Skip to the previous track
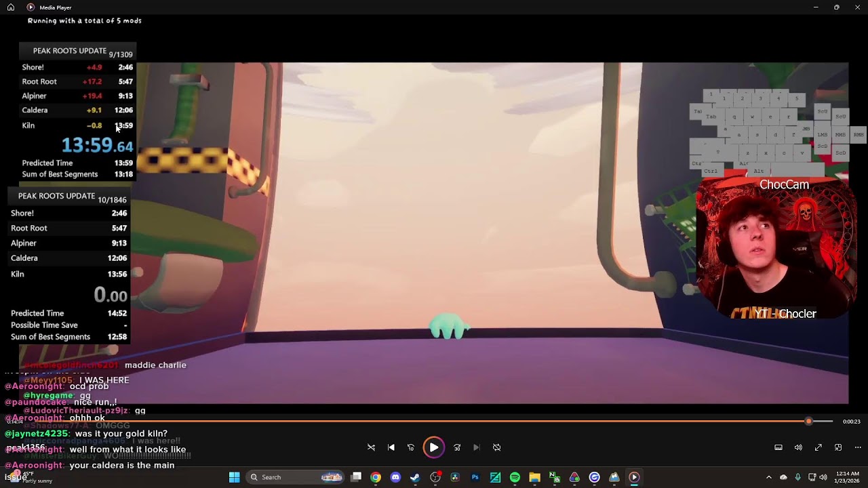Image resolution: width=868 pixels, height=488 pixels. [x=391, y=447]
